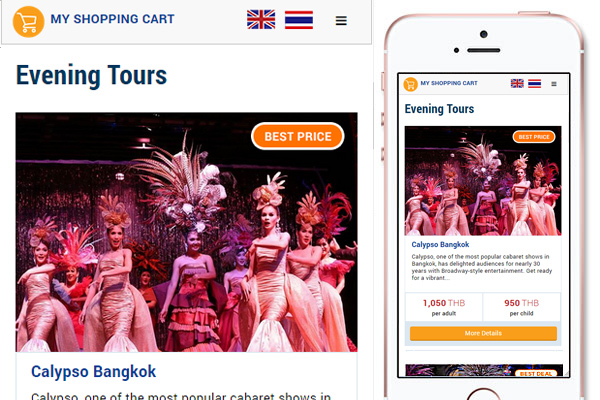Switch language using the UK flag

pyautogui.click(x=261, y=20)
